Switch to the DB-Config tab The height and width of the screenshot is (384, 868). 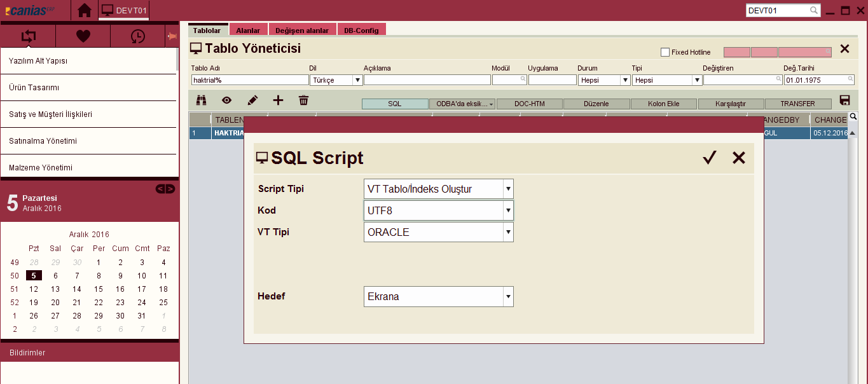[361, 31]
